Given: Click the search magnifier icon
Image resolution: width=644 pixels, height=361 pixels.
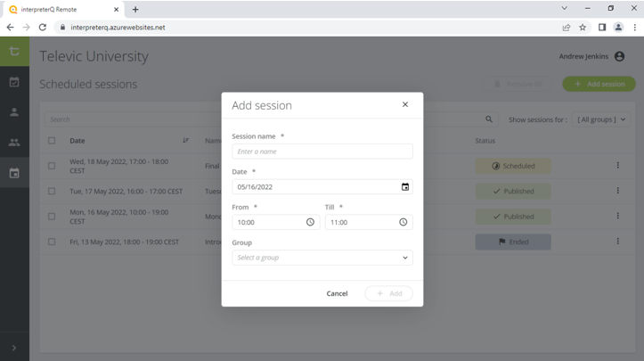Looking at the screenshot, I should click(489, 119).
